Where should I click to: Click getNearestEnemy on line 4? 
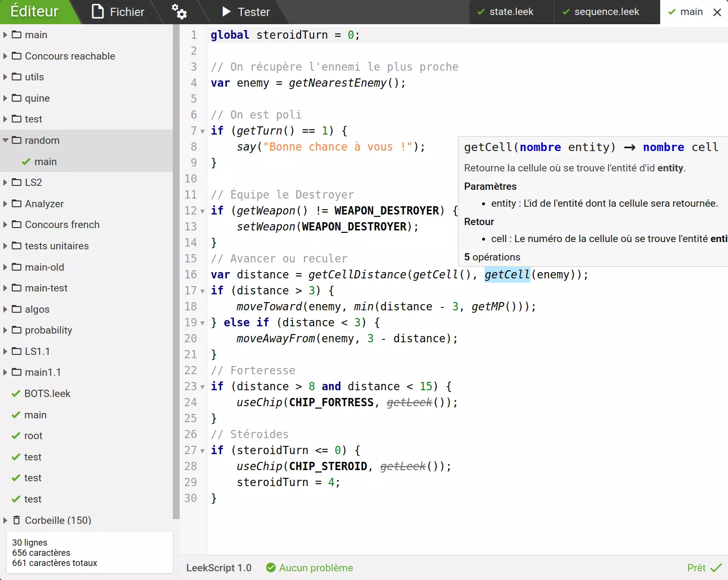338,83
